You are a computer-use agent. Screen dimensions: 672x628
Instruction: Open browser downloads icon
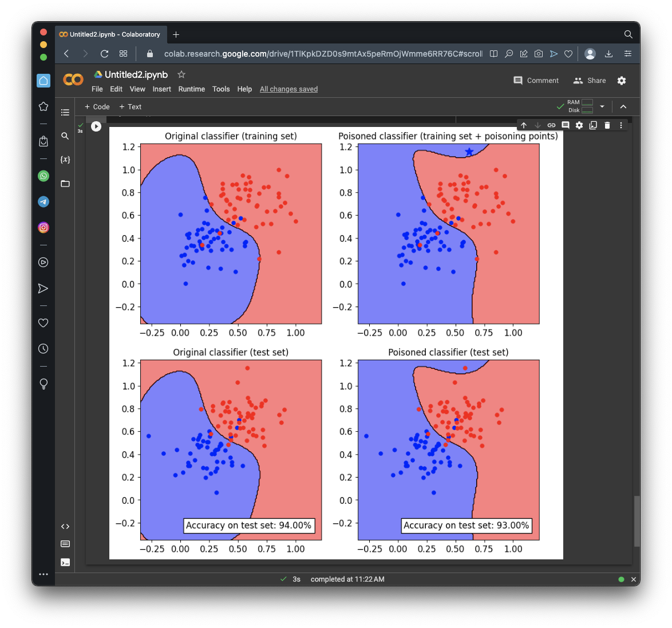(608, 54)
